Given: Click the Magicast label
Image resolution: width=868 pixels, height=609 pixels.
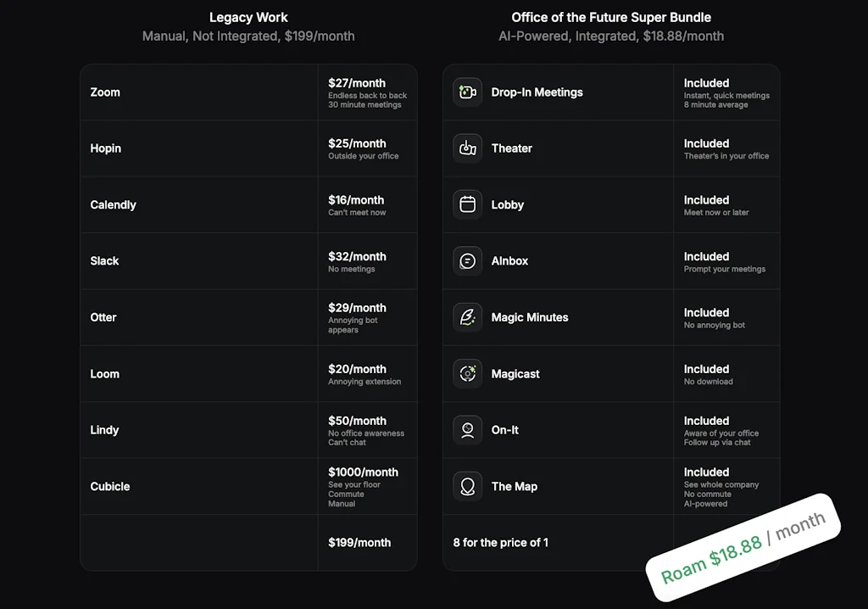Looking at the screenshot, I should click(515, 374).
